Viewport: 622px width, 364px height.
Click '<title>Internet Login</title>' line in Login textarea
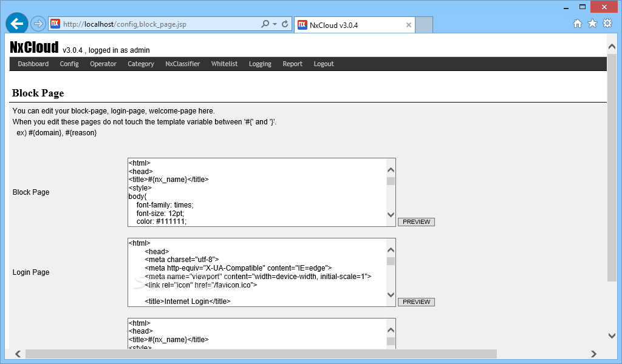[188, 302]
